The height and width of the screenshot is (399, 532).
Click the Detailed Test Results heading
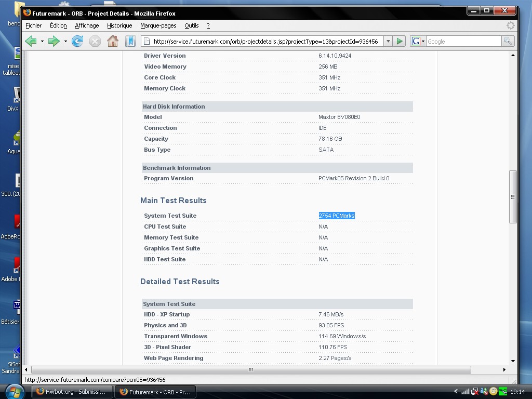(x=180, y=282)
